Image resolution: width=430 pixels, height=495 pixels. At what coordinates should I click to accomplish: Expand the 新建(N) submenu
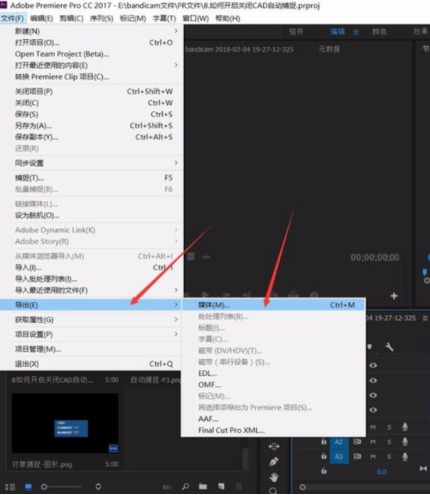(x=92, y=31)
